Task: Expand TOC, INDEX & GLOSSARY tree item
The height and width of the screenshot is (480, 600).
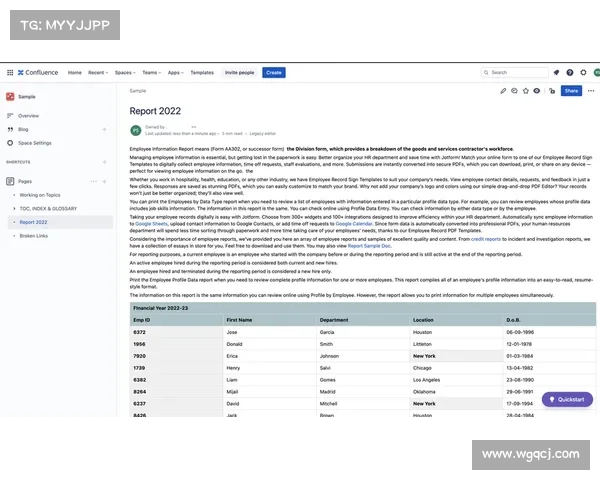Action: (x=15, y=209)
